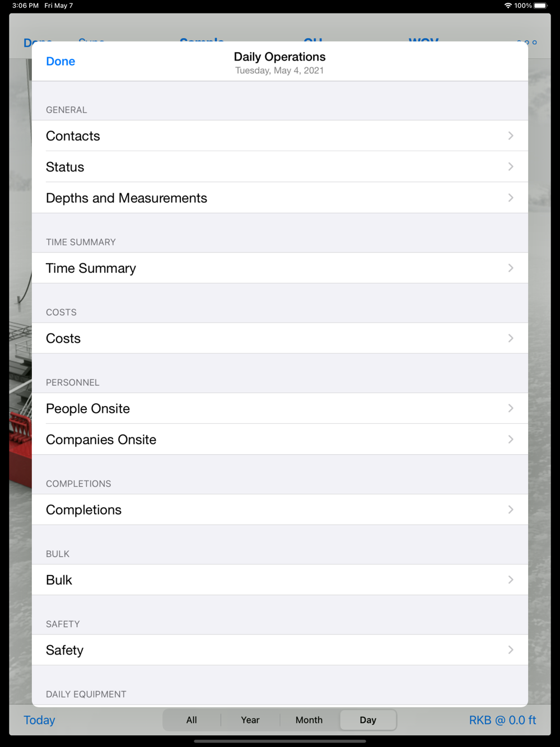This screenshot has width=560, height=747.
Task: Click the Contacts row chevron icon
Action: click(511, 136)
